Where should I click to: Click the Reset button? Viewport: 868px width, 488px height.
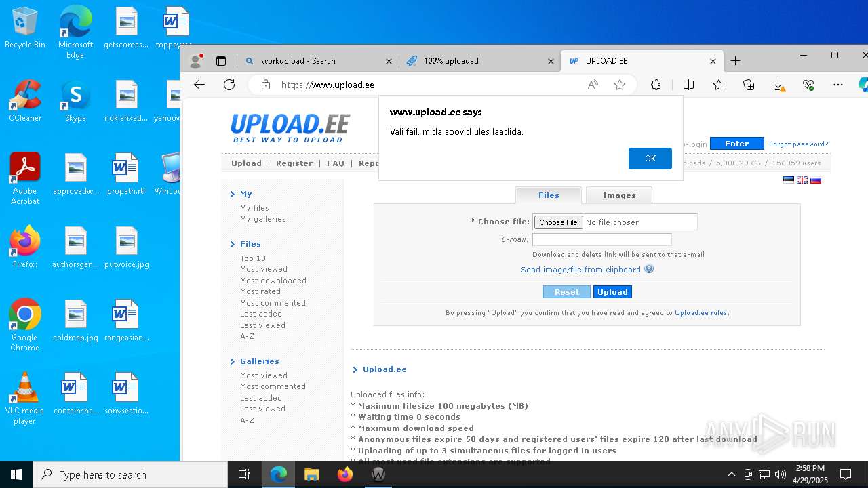click(x=567, y=292)
